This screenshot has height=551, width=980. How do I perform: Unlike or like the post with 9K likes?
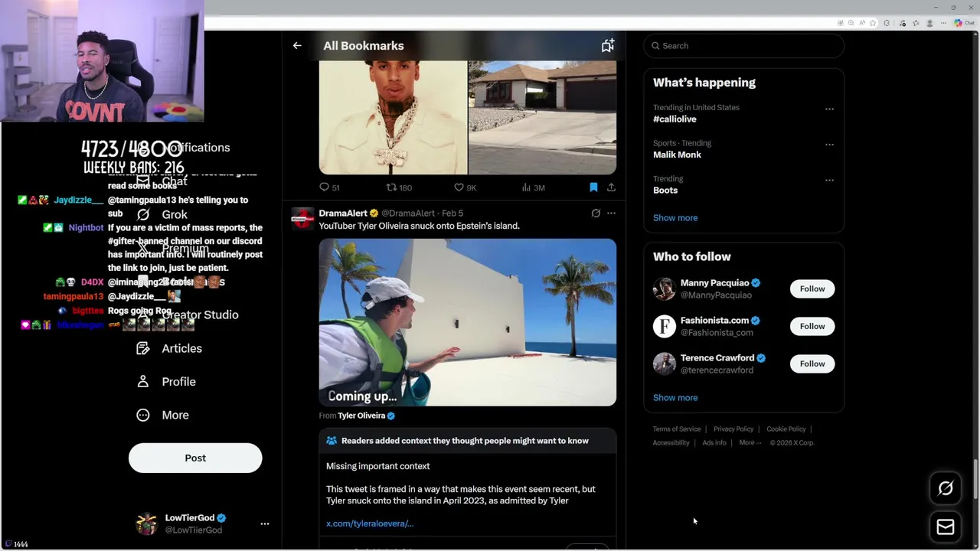465,187
